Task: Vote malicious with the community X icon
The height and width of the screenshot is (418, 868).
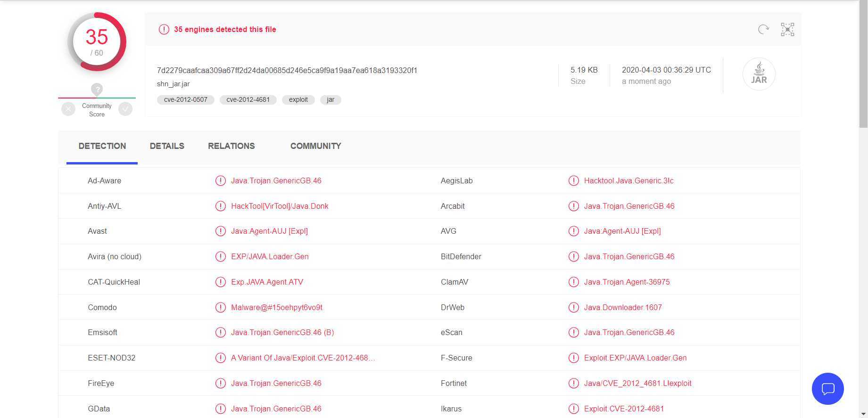Action: pyautogui.click(x=68, y=109)
